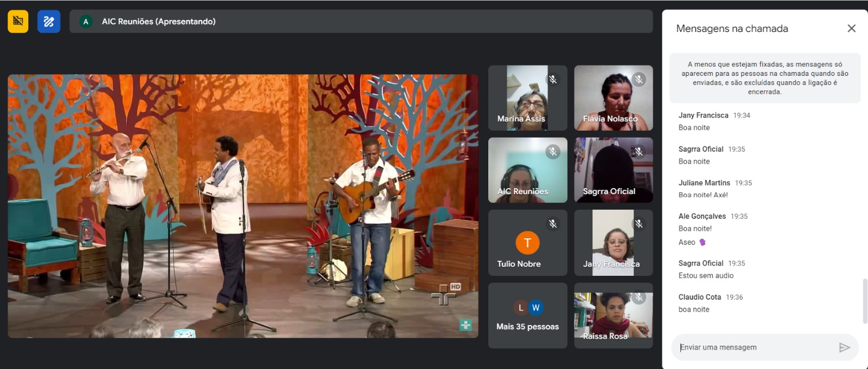Click the green A avatar in header
Viewport: 868px width, 369px height.
click(86, 22)
